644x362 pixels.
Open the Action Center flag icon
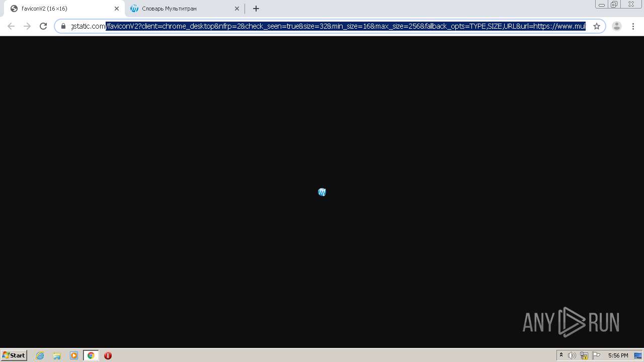coord(596,355)
